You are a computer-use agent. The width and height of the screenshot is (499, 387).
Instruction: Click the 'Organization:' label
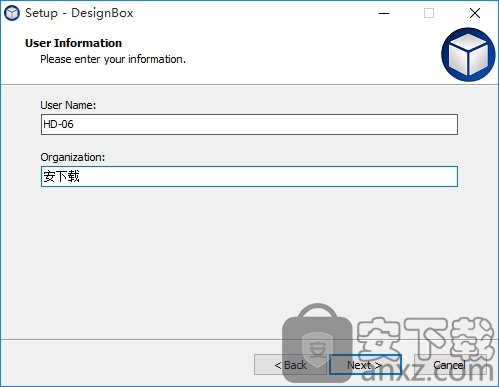73,157
